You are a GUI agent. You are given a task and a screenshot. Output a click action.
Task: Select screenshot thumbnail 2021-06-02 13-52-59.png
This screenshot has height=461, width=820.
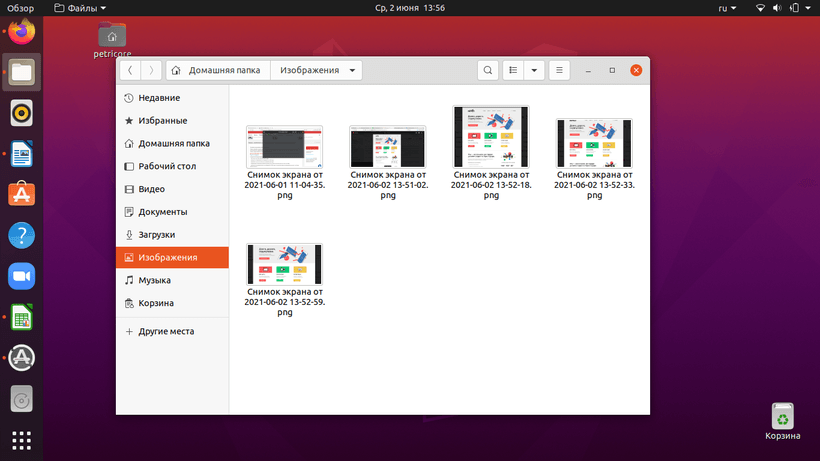(x=284, y=264)
